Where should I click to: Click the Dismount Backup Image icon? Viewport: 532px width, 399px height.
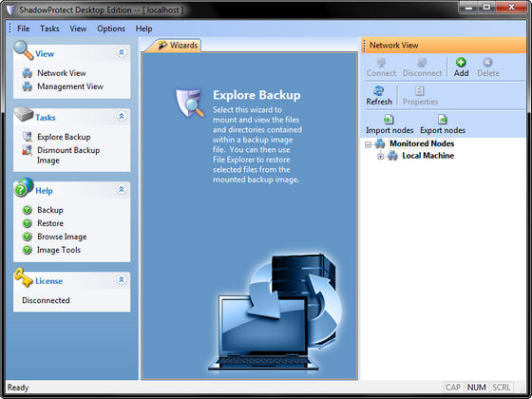point(28,150)
